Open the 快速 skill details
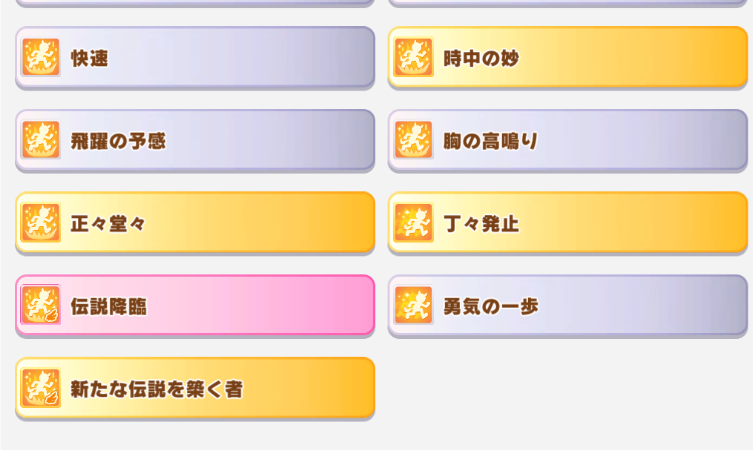Screen dimensions: 753x450 195,58
